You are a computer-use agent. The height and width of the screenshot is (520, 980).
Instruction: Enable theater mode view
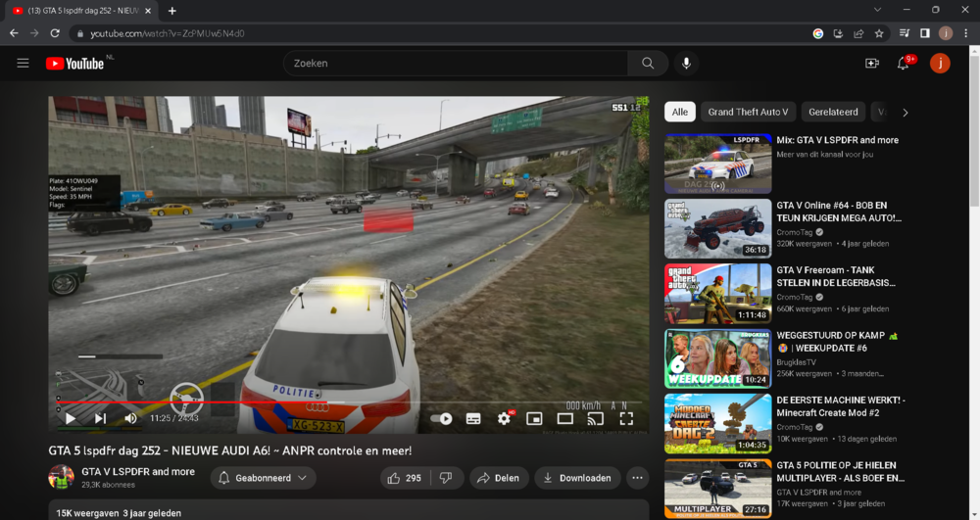pos(565,419)
